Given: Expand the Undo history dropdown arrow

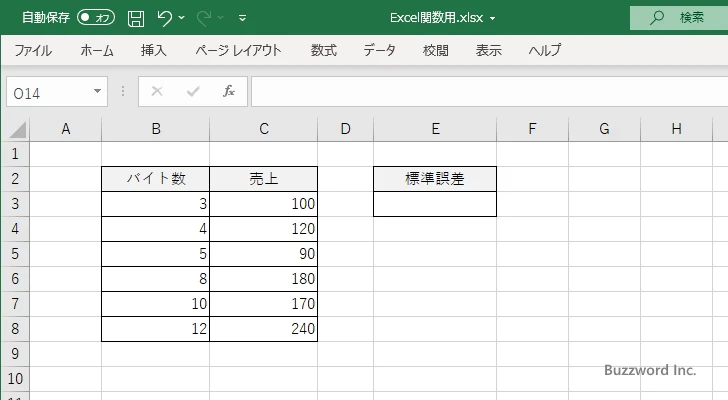Looking at the screenshot, I should point(182,18).
